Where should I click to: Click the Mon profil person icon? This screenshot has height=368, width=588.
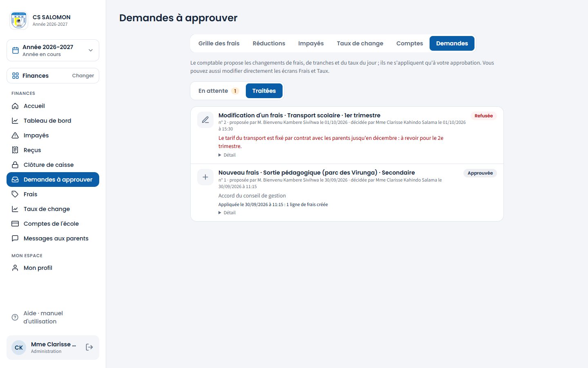pos(15,268)
